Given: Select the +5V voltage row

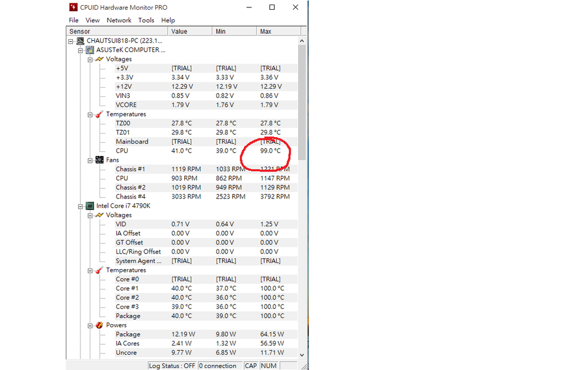Looking at the screenshot, I should [x=206, y=68].
